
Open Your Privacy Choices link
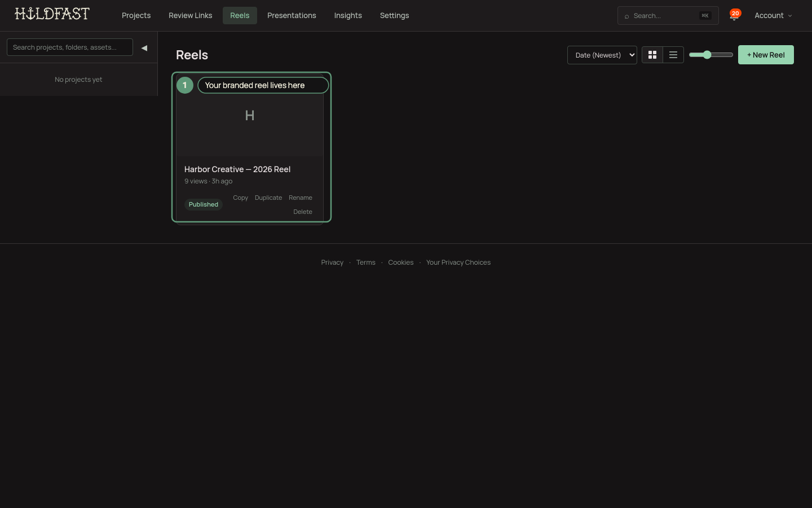(458, 262)
